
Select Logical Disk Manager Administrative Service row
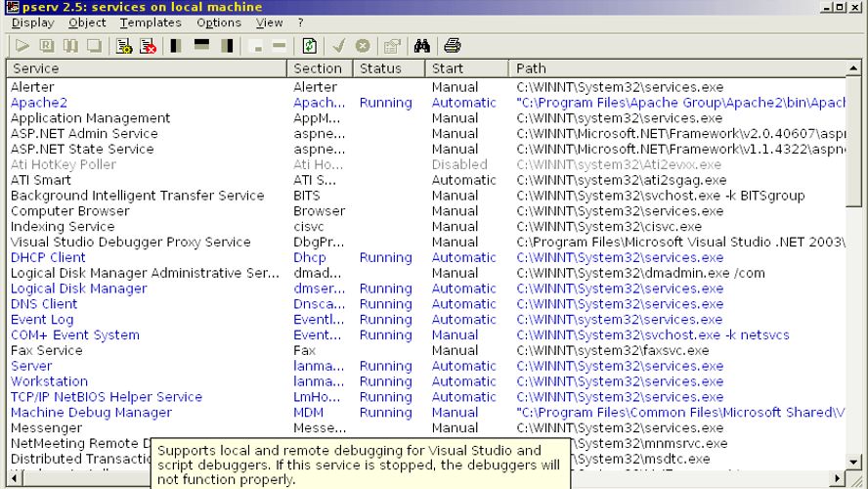click(x=426, y=273)
